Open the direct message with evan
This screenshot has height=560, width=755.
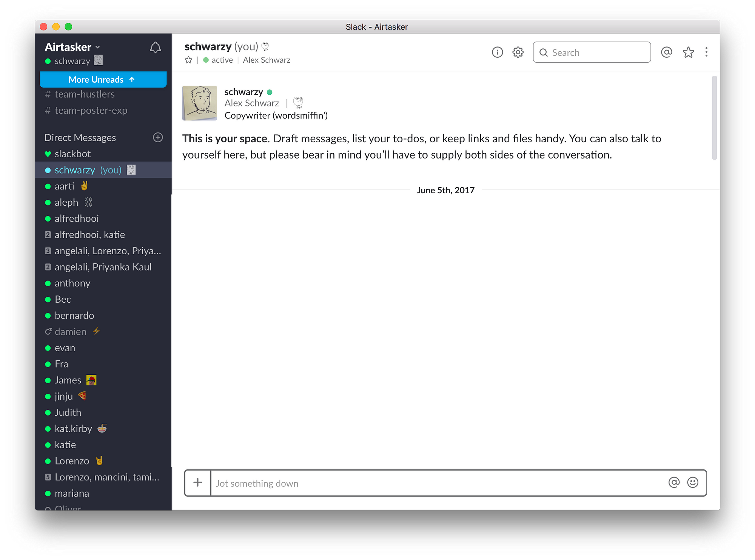(103, 348)
